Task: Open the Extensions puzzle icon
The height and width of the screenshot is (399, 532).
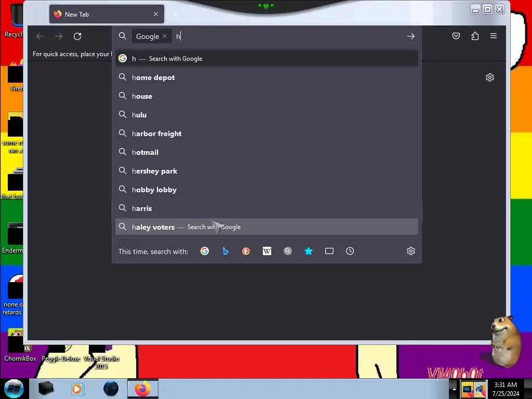Action: (x=475, y=36)
